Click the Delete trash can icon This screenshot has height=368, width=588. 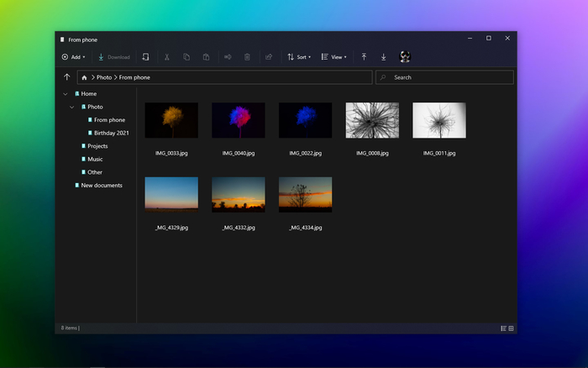click(247, 57)
